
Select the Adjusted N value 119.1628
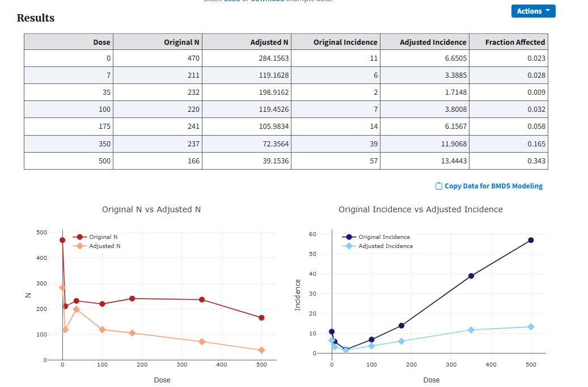(274, 75)
